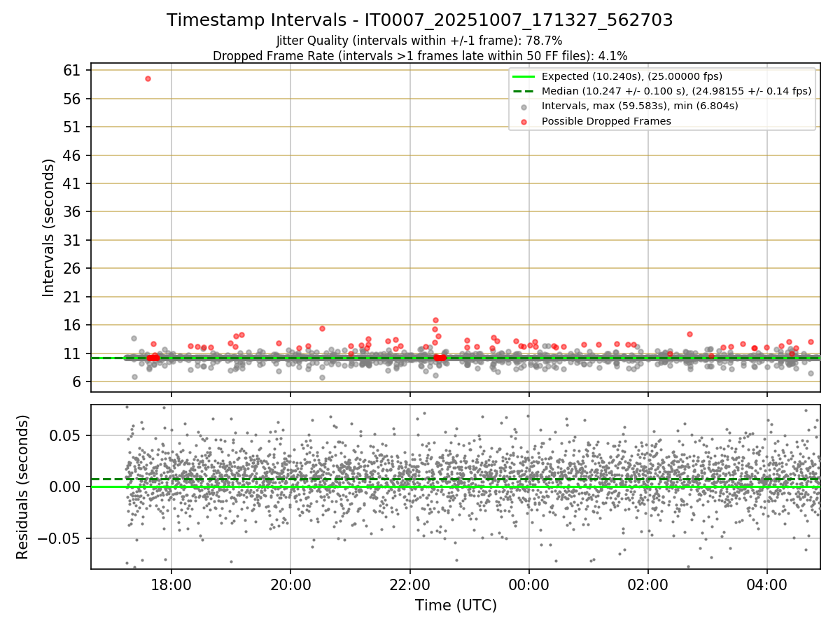Image resolution: width=840 pixels, height=630 pixels.
Task: Click the Intervals (seconds) y-axis label
Action: tap(48, 227)
